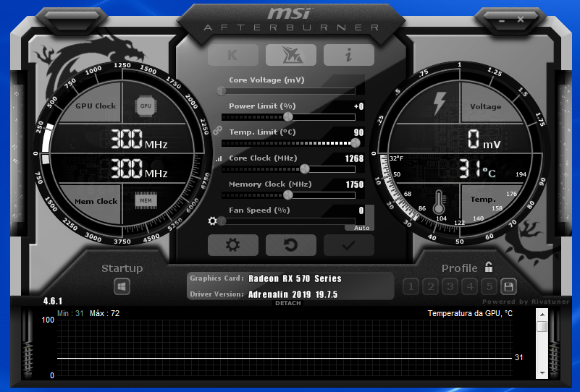Open the information button

pos(349,55)
